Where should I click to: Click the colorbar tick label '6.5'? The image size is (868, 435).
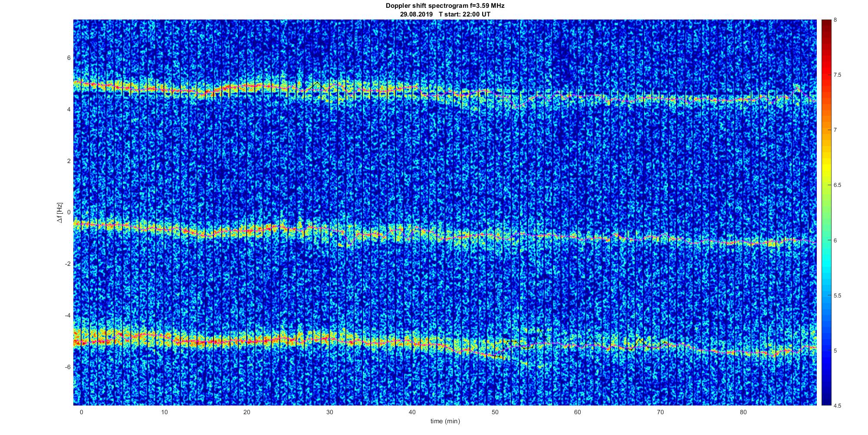pos(838,185)
